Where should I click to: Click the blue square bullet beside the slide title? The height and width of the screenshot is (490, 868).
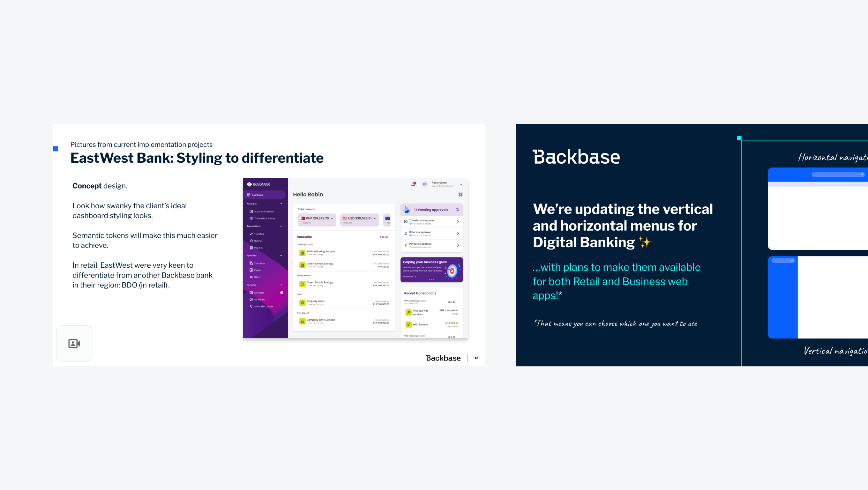[x=56, y=149]
